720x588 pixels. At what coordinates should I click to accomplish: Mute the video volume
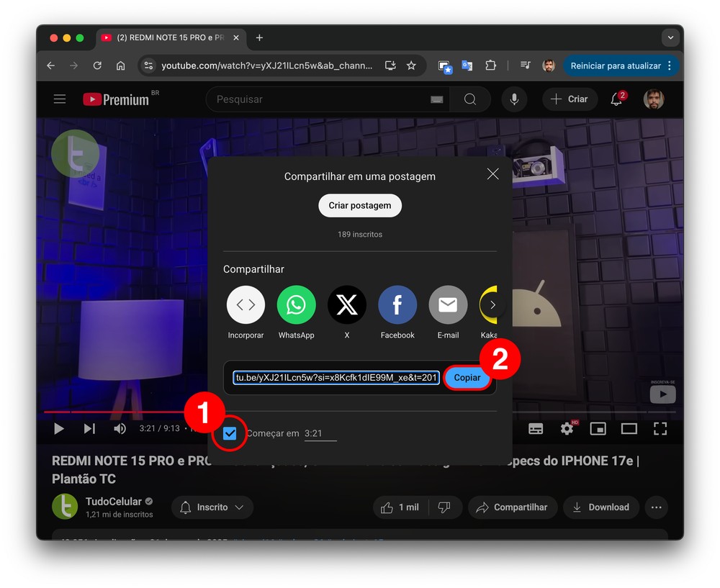point(120,429)
